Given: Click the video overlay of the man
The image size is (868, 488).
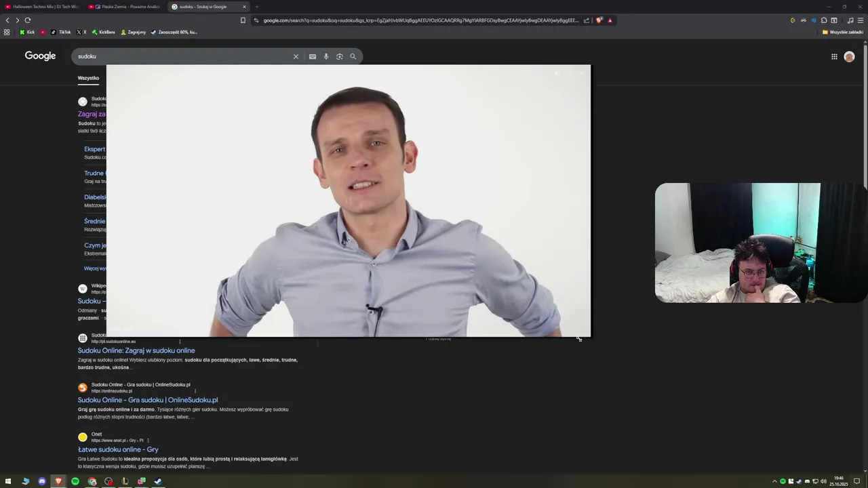Looking at the screenshot, I should pyautogui.click(x=349, y=201).
